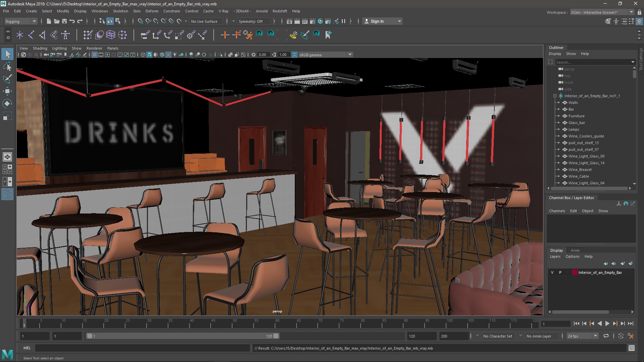The width and height of the screenshot is (644, 362).
Task: Open the Script Editor icon
Action: (631, 348)
